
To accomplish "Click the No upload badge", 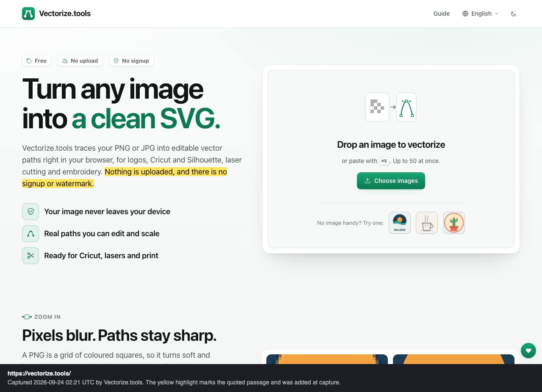I will pos(80,61).
